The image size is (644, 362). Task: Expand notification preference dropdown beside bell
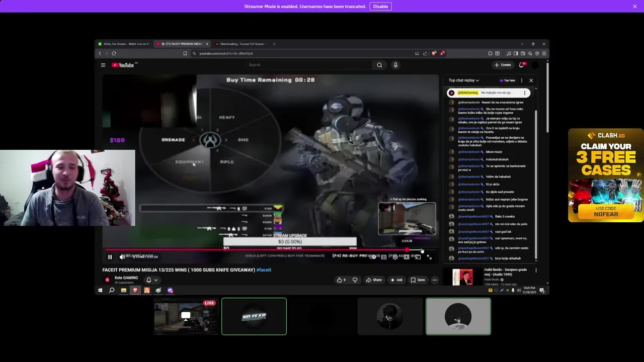coord(156,280)
